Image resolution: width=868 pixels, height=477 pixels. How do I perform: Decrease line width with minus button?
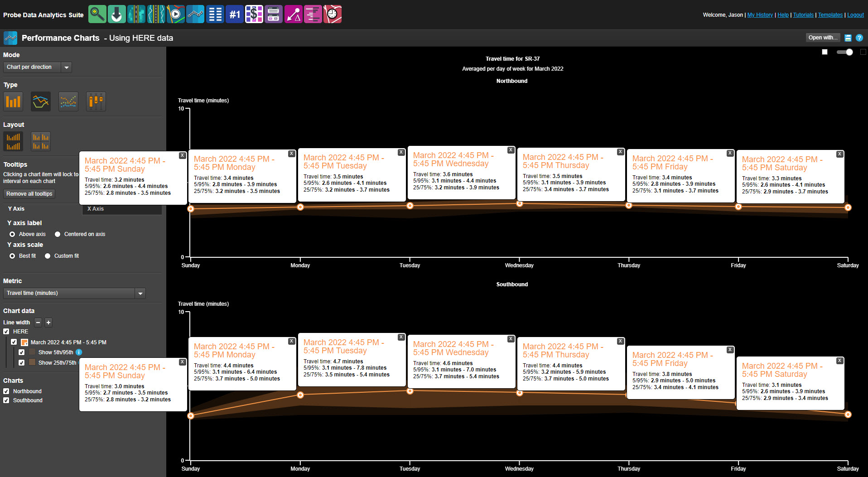pyautogui.click(x=38, y=323)
